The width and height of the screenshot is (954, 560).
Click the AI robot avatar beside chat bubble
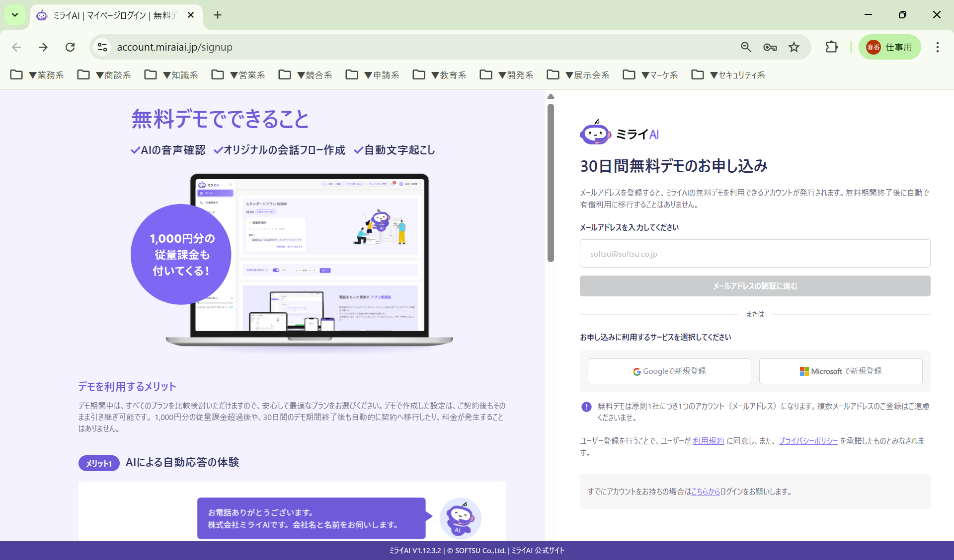coord(461,518)
